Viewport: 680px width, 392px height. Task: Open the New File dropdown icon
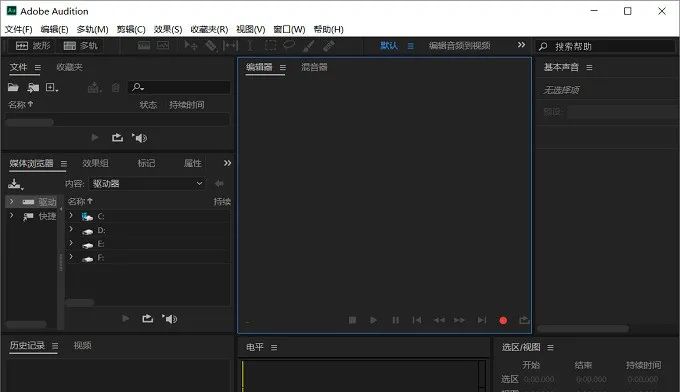tap(52, 88)
